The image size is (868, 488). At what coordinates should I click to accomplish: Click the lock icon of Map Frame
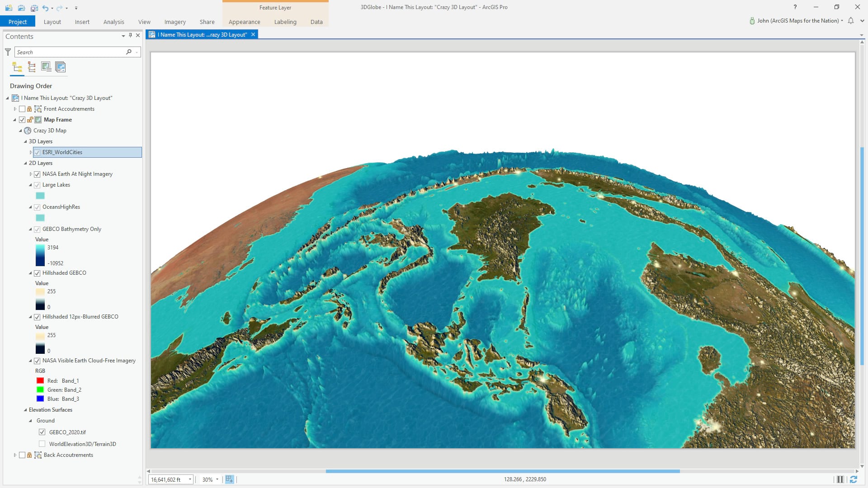click(x=30, y=120)
